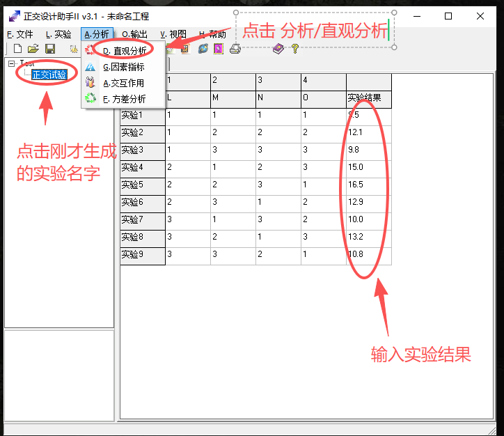Open the 实验 menu
Screen dimensions: 504x436
(x=58, y=33)
